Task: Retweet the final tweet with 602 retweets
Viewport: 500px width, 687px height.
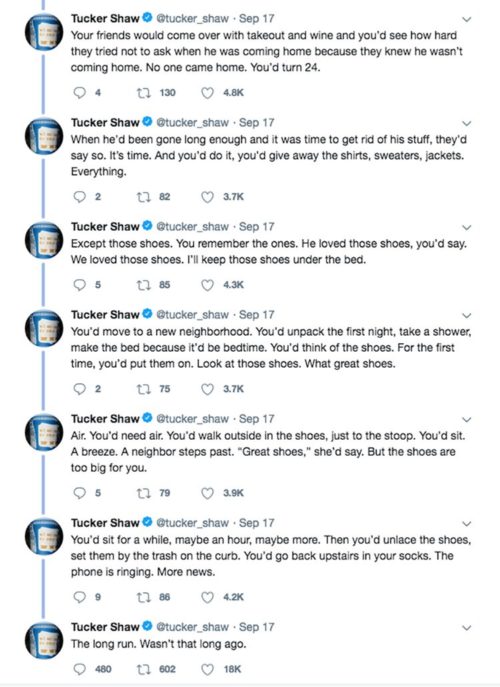Action: coord(143,669)
